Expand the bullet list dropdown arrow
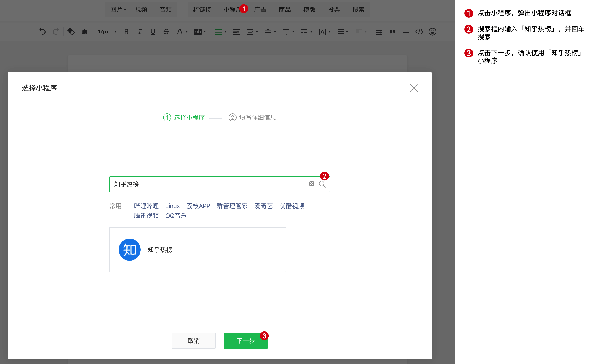This screenshot has width=597, height=364. coord(347,32)
